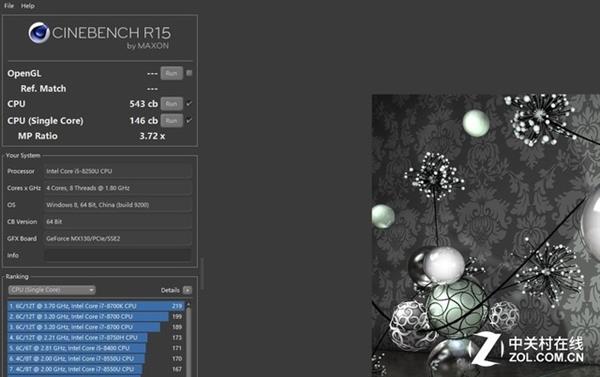Run the CPU (Single Core) benchmark
Image resolution: width=600 pixels, height=377 pixels.
[x=171, y=121]
